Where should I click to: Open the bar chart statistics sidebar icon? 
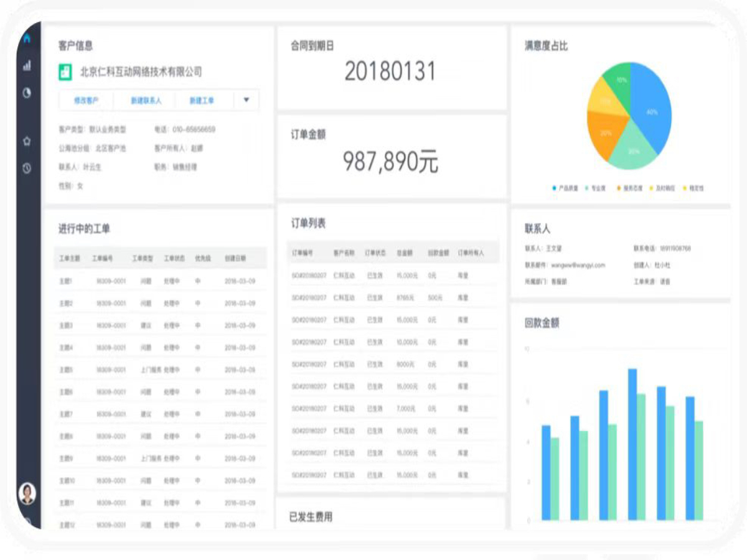coord(27,66)
